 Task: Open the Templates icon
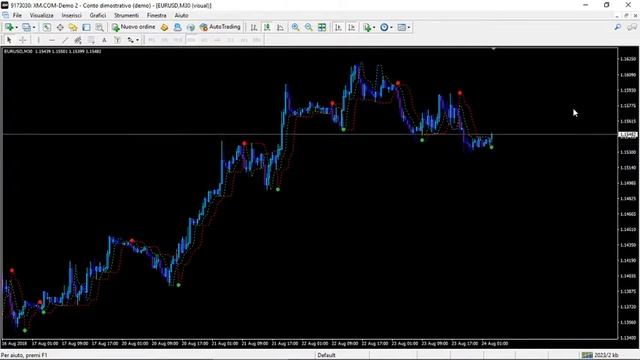(402, 27)
